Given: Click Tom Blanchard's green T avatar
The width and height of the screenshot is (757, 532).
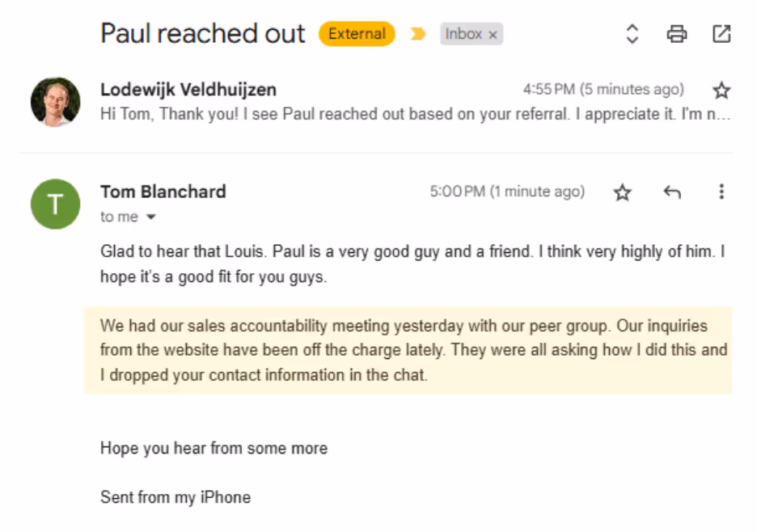Looking at the screenshot, I should click(55, 204).
